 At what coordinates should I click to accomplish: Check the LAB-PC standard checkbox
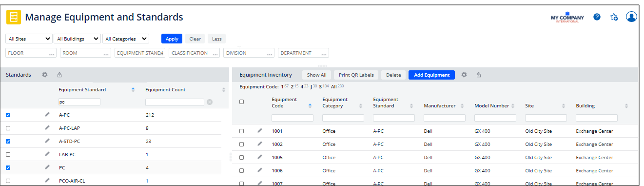[8, 155]
